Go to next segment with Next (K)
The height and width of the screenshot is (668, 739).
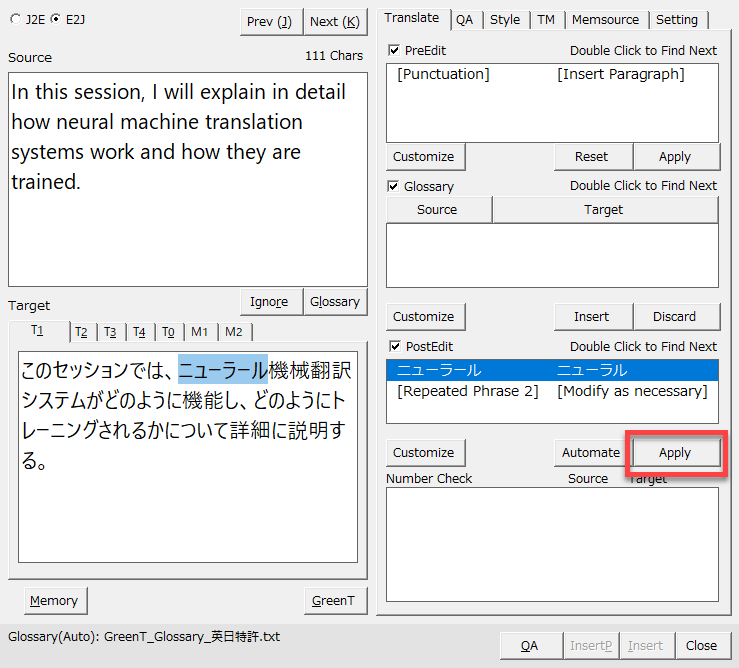(334, 22)
